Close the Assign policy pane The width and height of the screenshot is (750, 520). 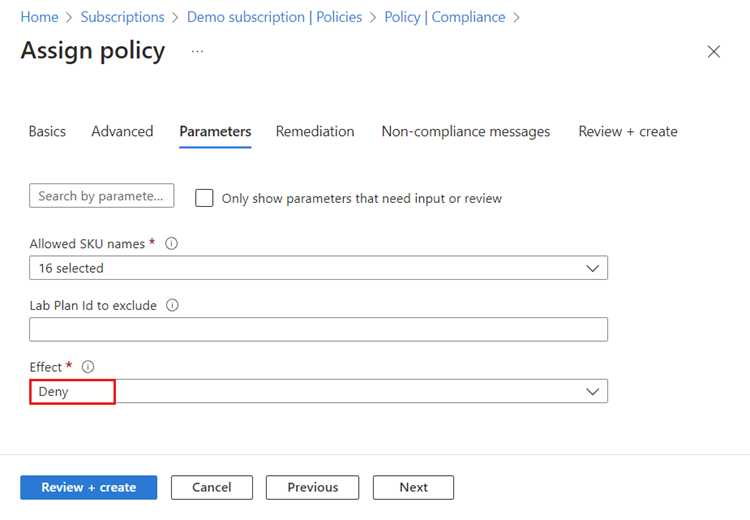coord(714,52)
